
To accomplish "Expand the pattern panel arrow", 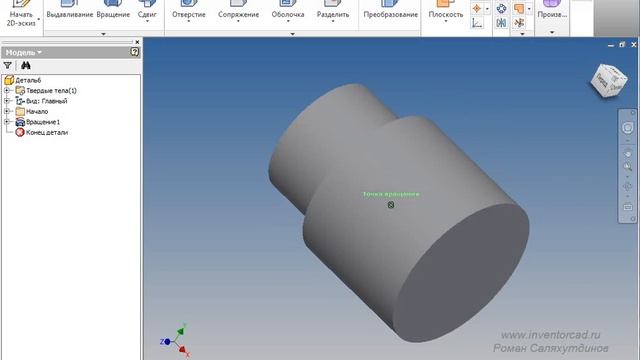I will click(522, 34).
